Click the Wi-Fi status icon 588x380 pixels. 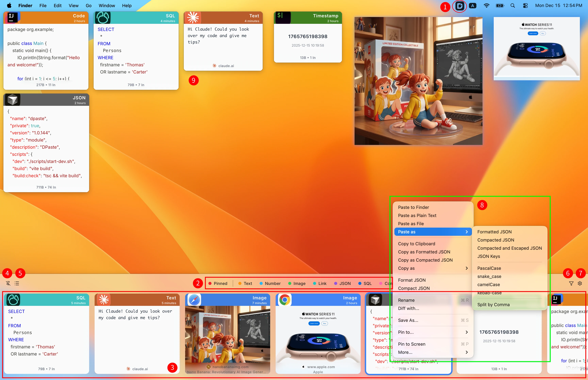coord(486,5)
